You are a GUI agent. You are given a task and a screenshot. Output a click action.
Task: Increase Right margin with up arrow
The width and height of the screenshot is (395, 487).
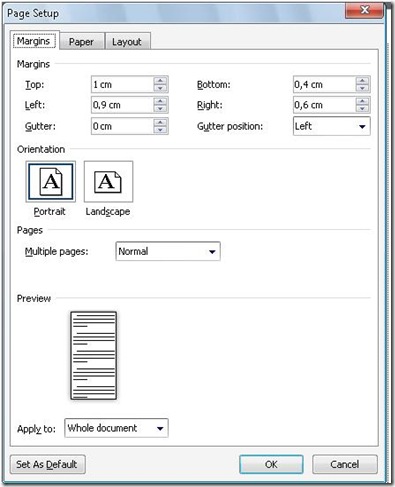(362, 101)
